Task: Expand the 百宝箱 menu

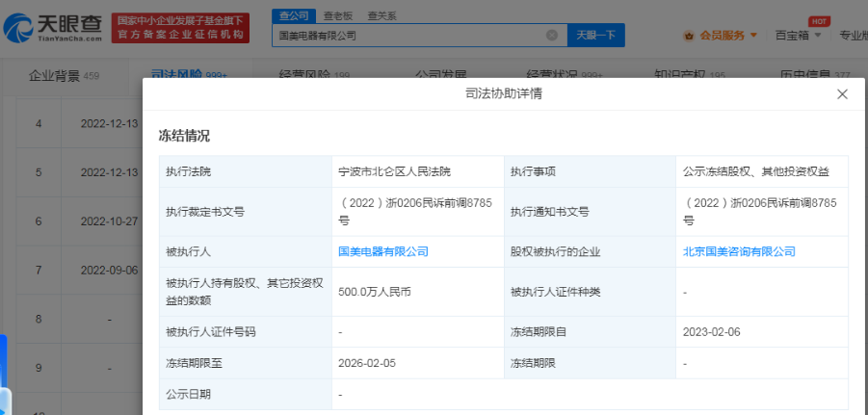Action: [x=798, y=36]
